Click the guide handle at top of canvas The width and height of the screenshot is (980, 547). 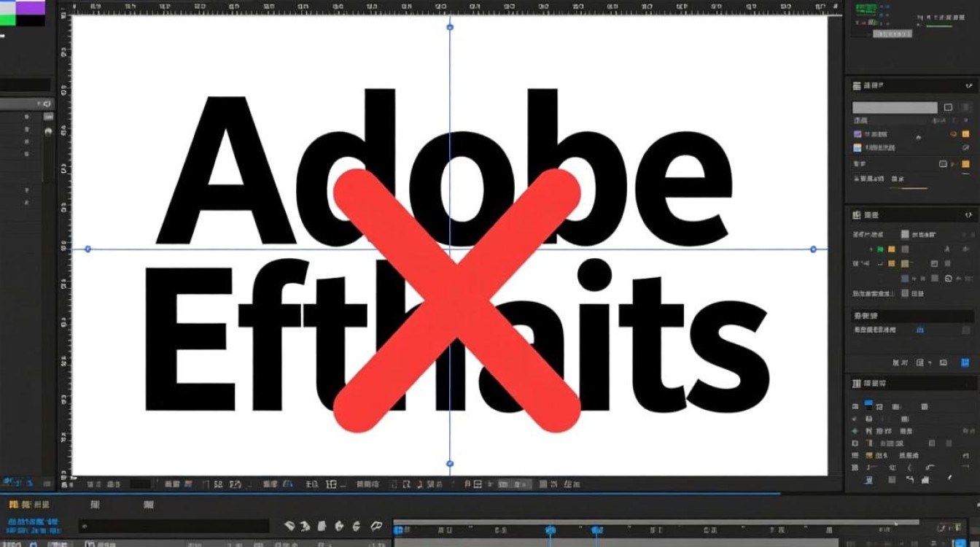tap(449, 27)
